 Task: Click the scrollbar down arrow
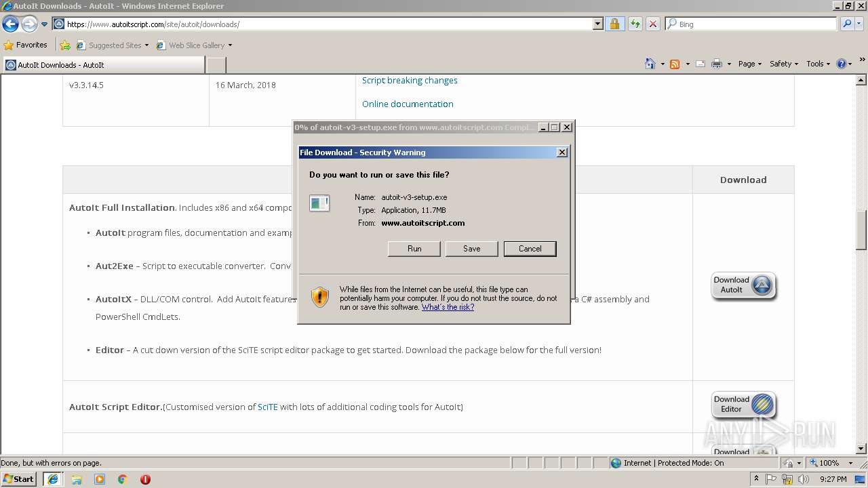861,449
